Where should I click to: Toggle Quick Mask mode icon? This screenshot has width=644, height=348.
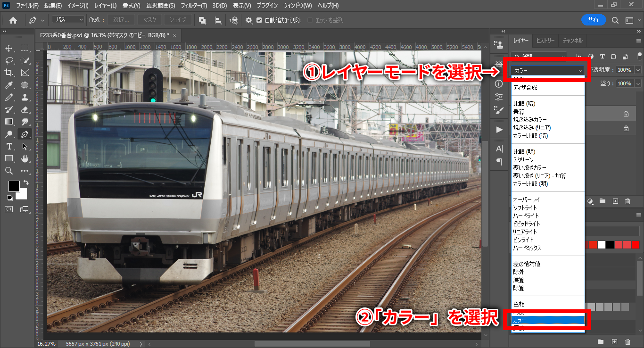9,209
